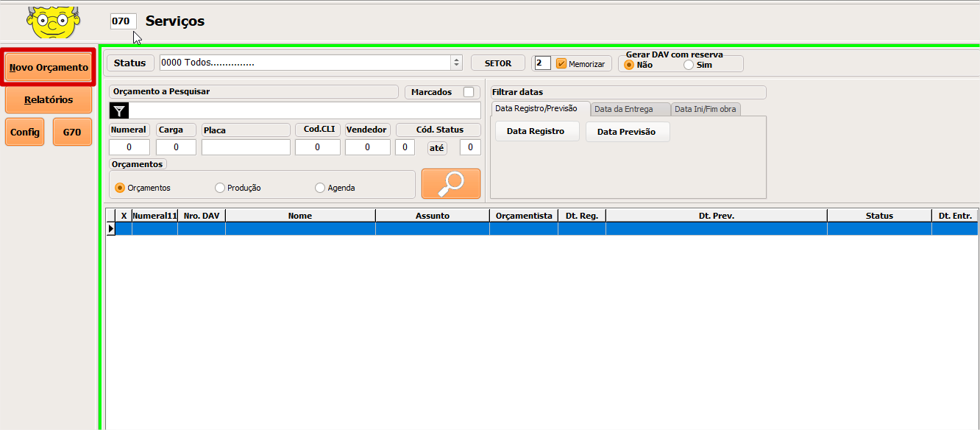Screen dimensions: 980x430
Task: Open Relatórios from the sidebar
Action: pos(49,100)
